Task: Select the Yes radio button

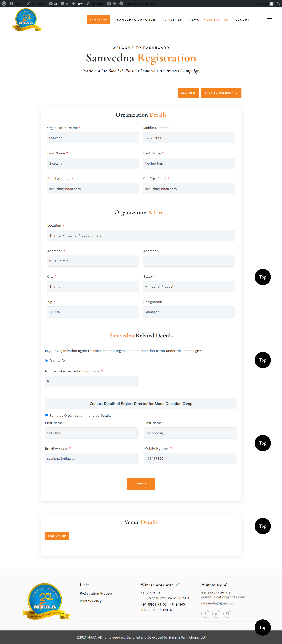Action: pos(46,360)
